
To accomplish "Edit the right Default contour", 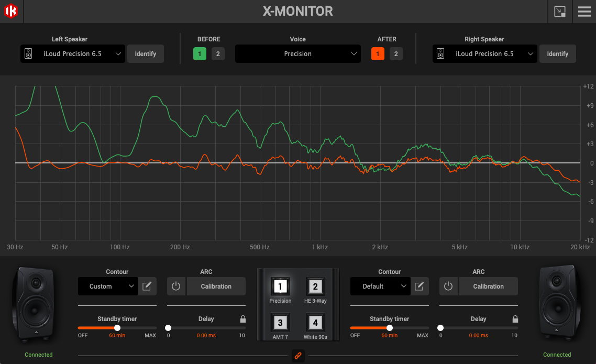I will (420, 286).
